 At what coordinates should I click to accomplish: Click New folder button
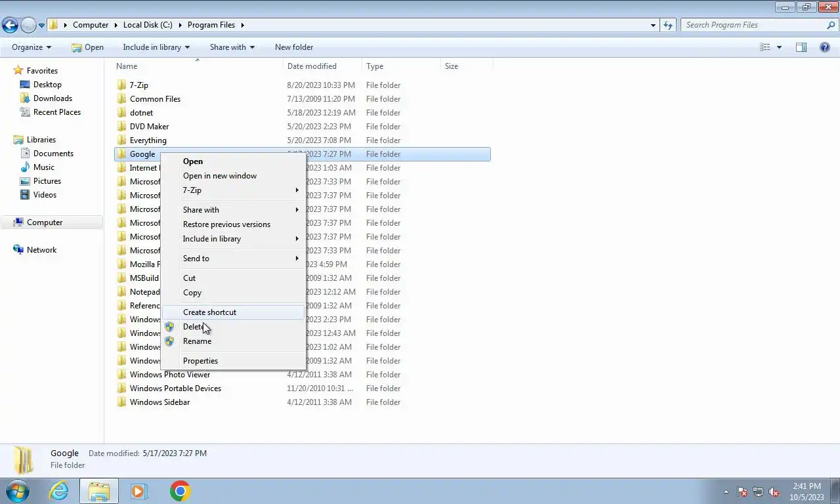click(x=294, y=47)
